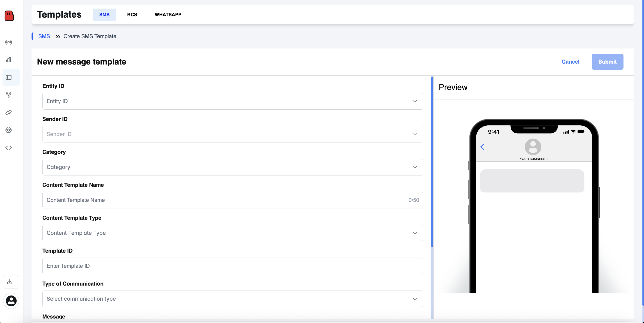The image size is (644, 323).
Task: Open the link chain sidebar icon
Action: click(x=9, y=113)
